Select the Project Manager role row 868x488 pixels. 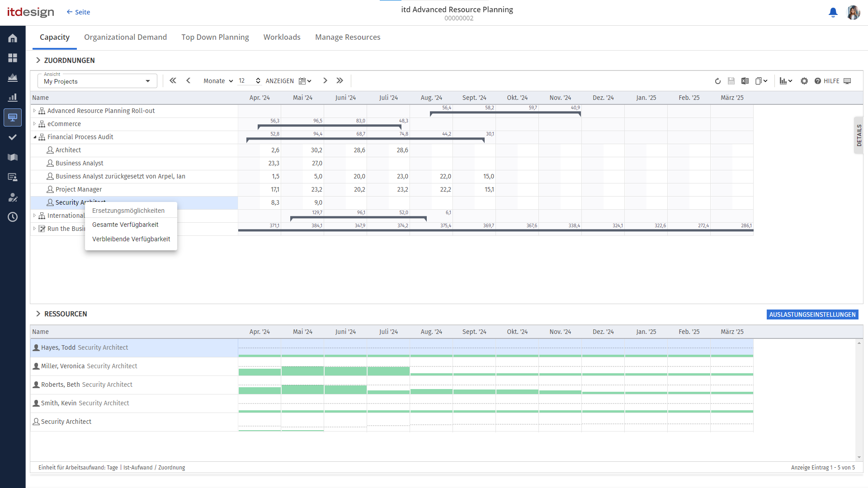click(x=134, y=189)
